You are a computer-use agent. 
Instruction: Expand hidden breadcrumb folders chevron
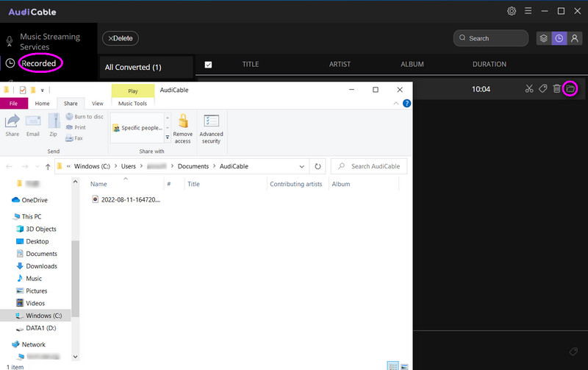point(68,166)
